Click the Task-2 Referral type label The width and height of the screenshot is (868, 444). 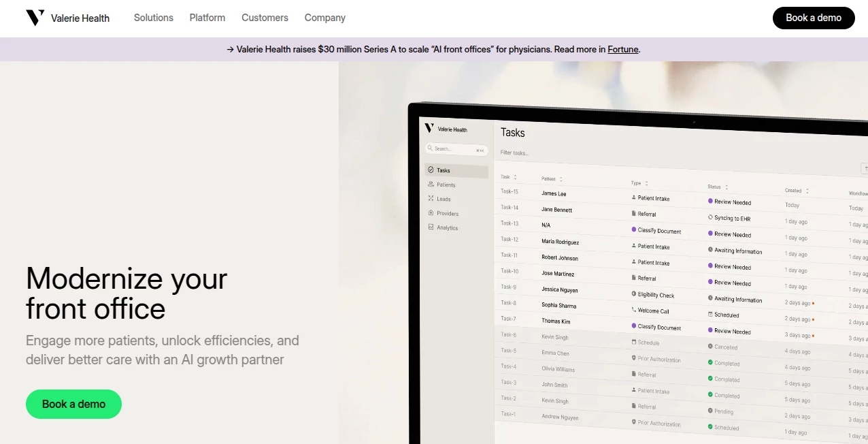click(646, 407)
